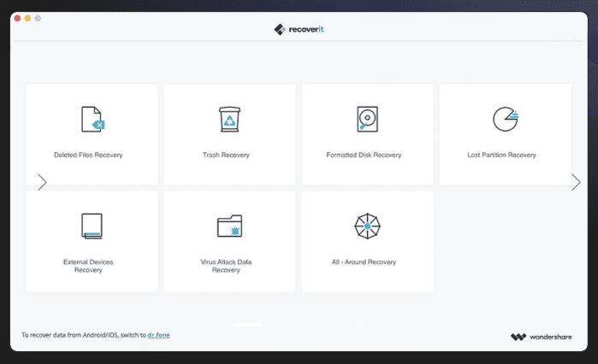Click the "Lost Partition Recovery" label
The height and width of the screenshot is (364, 598).
[x=501, y=155]
